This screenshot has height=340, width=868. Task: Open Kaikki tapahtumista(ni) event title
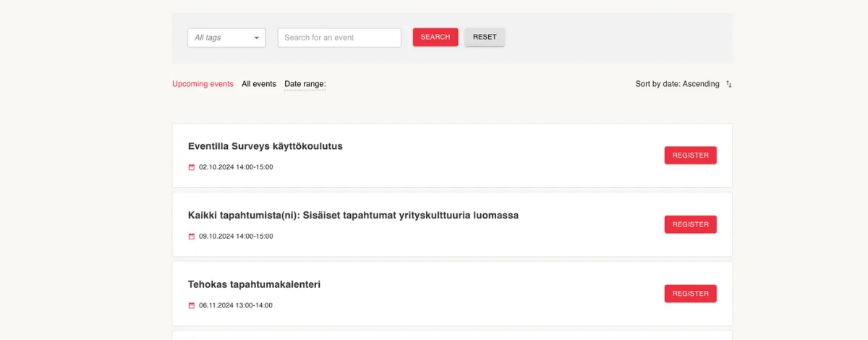point(353,216)
